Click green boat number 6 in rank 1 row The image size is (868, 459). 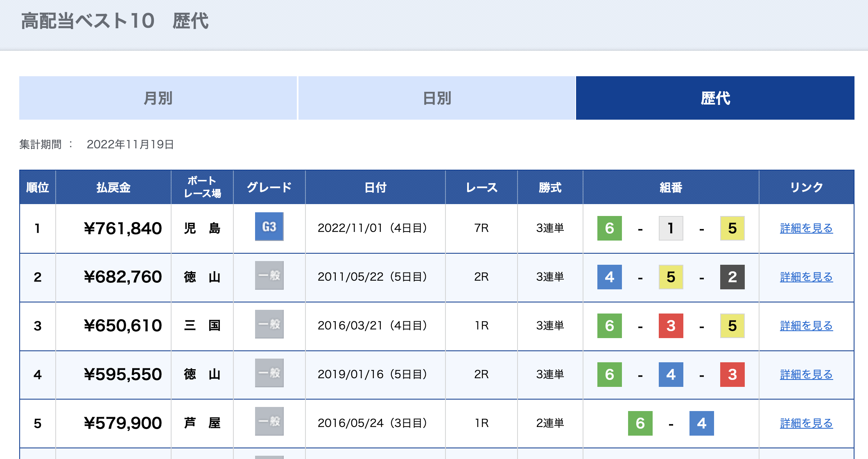(610, 228)
